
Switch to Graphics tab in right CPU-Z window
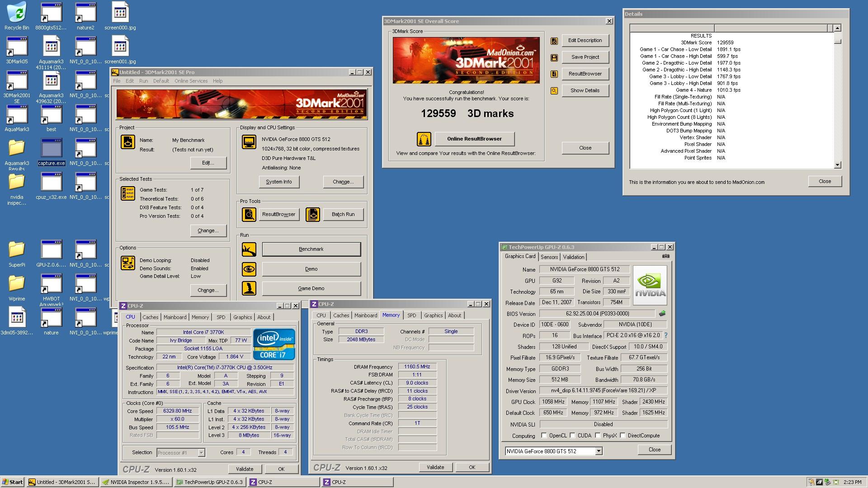point(433,315)
